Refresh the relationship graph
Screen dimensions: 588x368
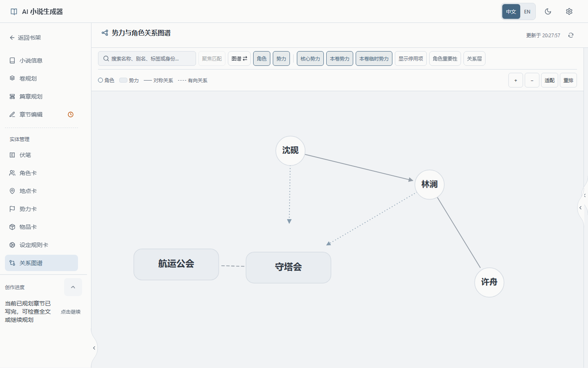(x=571, y=35)
